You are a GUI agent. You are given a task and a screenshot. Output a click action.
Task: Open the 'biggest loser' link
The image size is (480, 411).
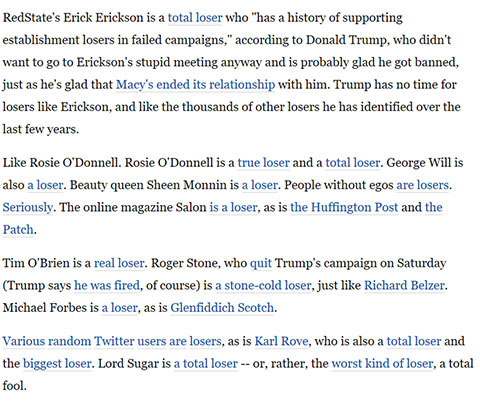pos(57,364)
